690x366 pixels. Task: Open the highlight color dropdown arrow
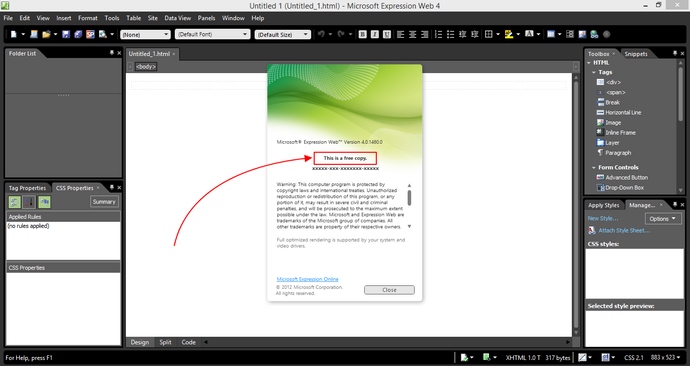518,34
